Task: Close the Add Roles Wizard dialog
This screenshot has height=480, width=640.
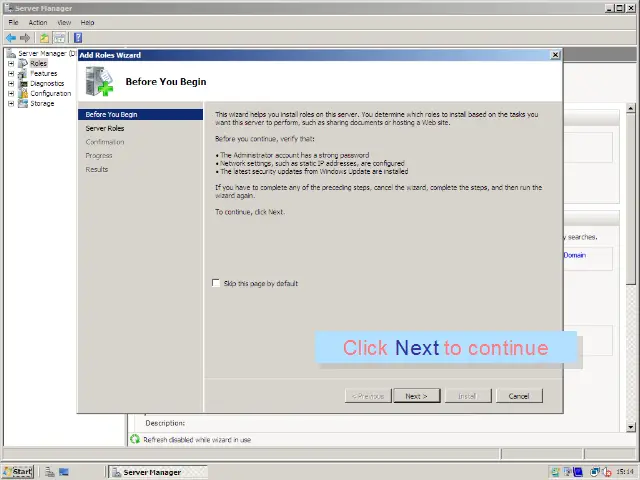Action: (x=555, y=55)
